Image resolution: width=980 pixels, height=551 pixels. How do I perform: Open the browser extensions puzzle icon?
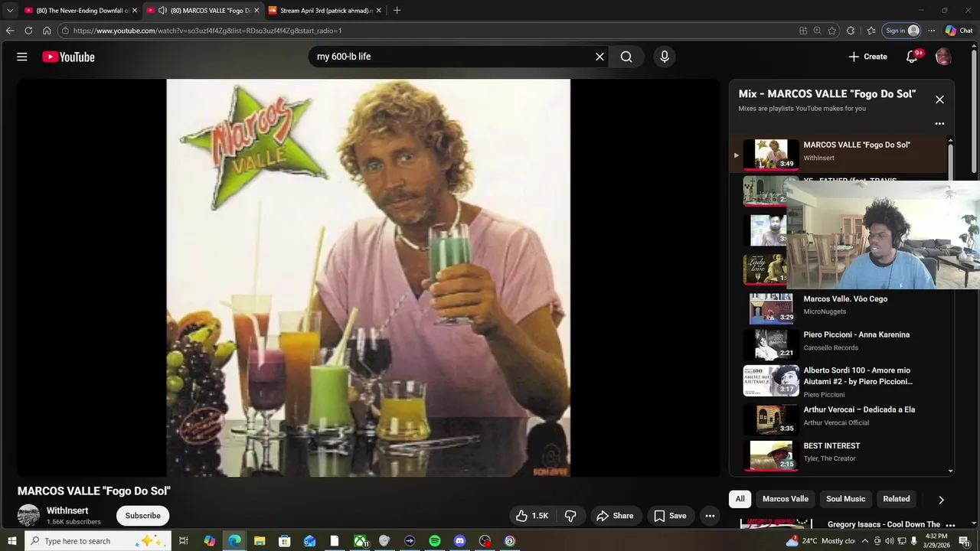[x=851, y=31]
